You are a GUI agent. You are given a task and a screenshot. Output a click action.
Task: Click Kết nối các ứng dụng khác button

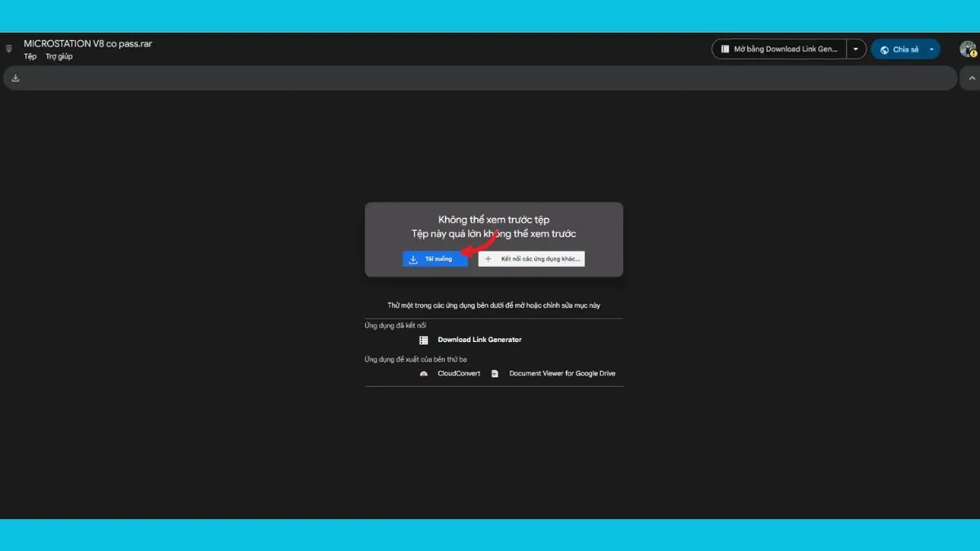click(532, 259)
